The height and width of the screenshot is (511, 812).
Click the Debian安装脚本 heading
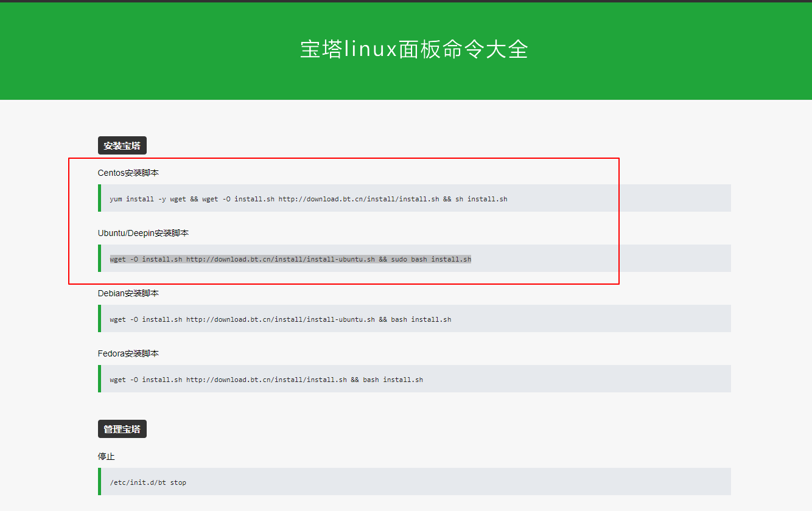tap(128, 293)
